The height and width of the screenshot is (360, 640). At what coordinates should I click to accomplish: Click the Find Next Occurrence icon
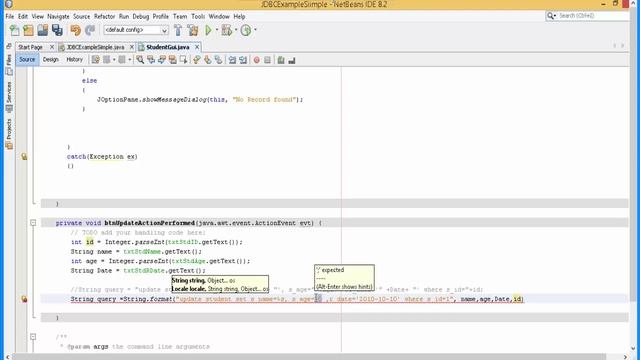coord(162,60)
